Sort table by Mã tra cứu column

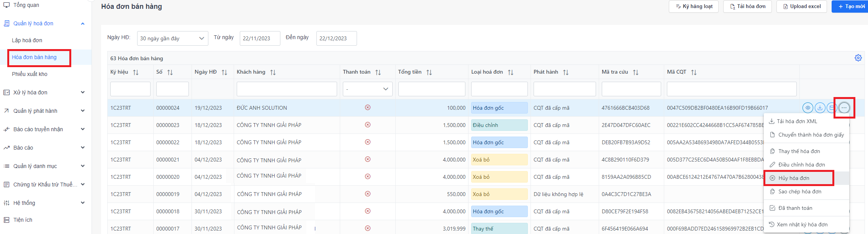click(x=635, y=72)
